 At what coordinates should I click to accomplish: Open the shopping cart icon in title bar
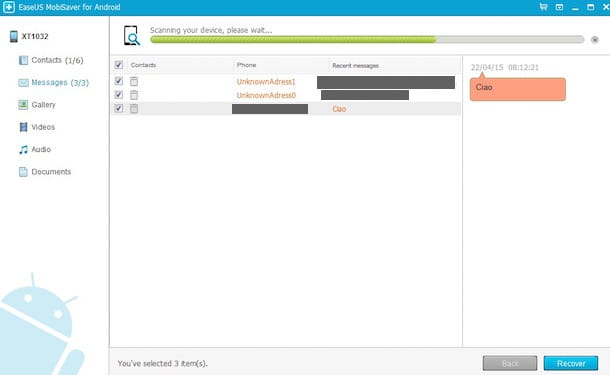543,7
